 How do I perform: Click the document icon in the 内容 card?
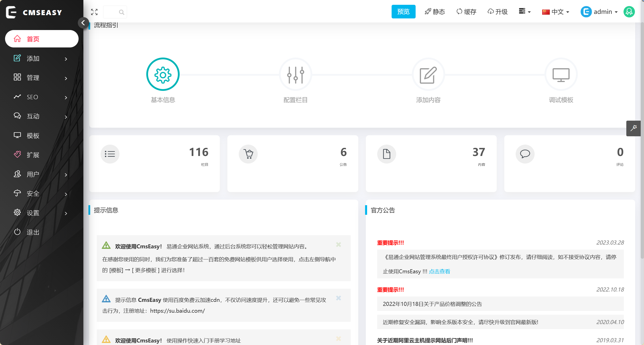coord(387,154)
